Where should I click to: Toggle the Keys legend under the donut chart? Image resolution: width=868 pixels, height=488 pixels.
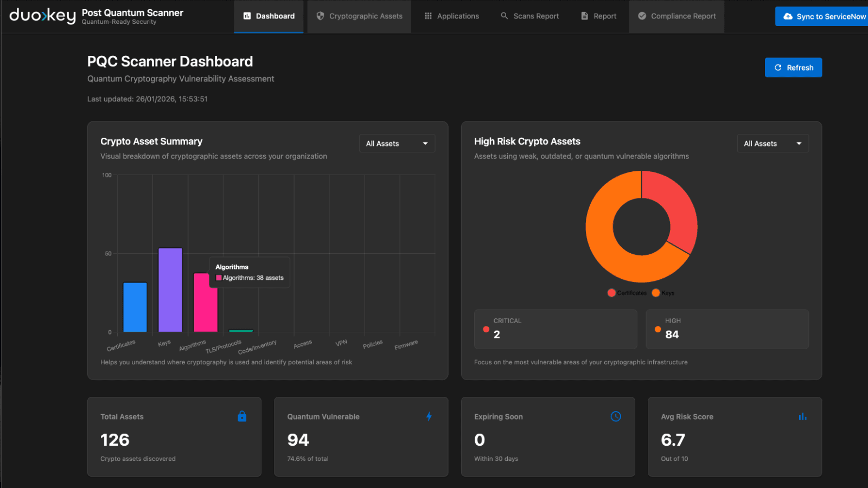(662, 293)
